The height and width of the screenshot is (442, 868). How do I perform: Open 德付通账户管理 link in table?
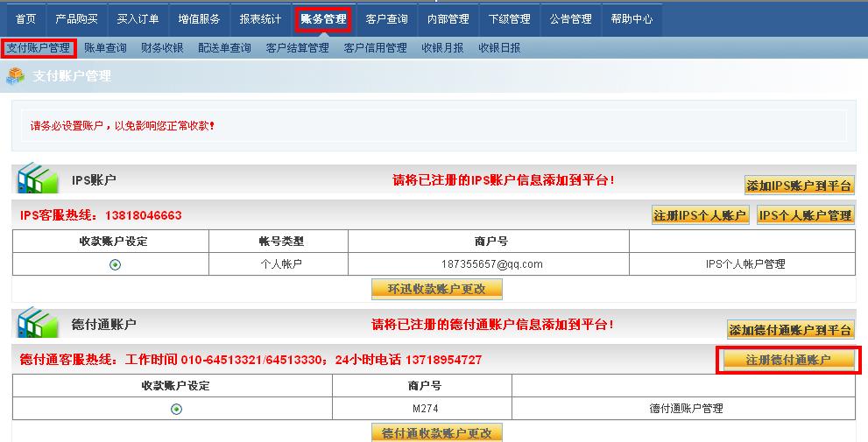point(686,409)
